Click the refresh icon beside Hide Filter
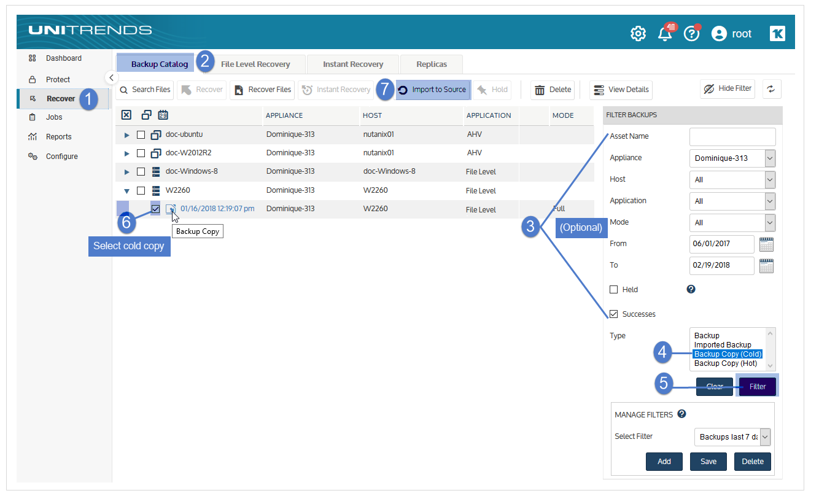 772,89
